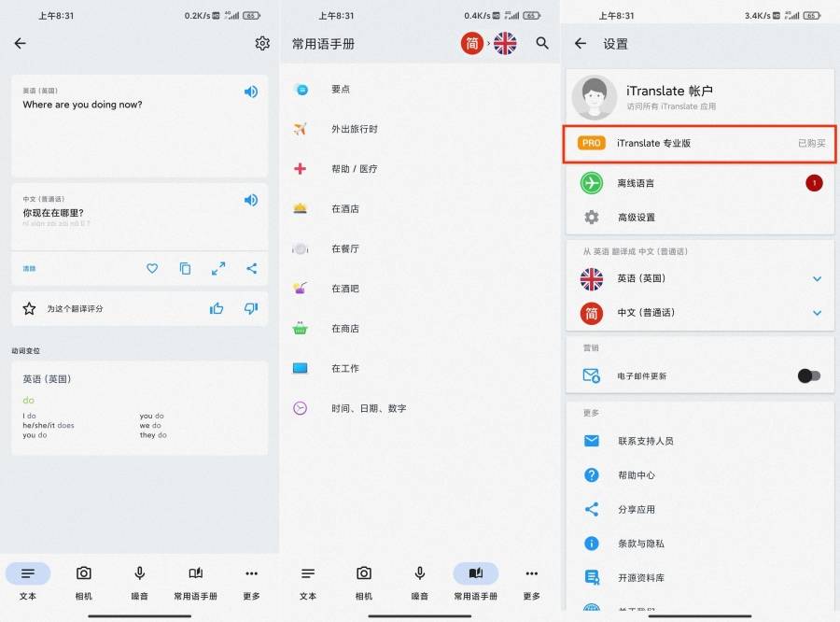This screenshot has width=840, height=622.
Task: Share the translation result
Action: 252,268
